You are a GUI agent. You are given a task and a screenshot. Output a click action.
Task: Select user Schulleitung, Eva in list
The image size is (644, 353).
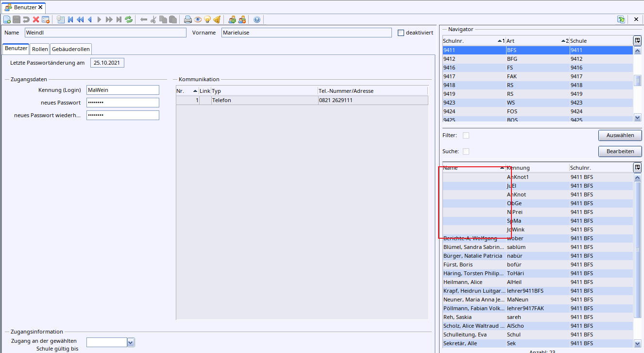pos(538,335)
